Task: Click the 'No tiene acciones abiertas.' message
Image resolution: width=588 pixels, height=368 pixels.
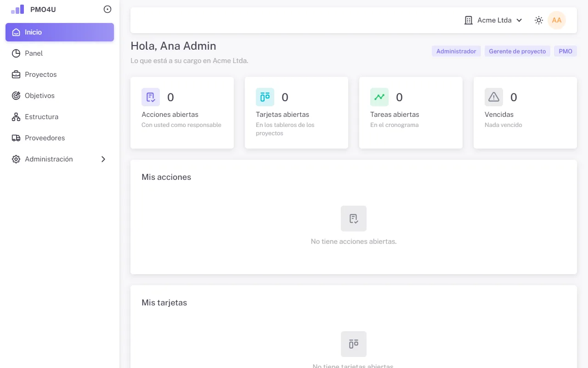Action: tap(354, 241)
